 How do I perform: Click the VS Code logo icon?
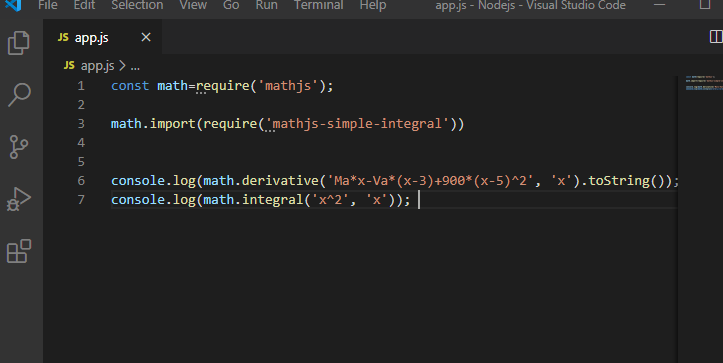coord(13,5)
